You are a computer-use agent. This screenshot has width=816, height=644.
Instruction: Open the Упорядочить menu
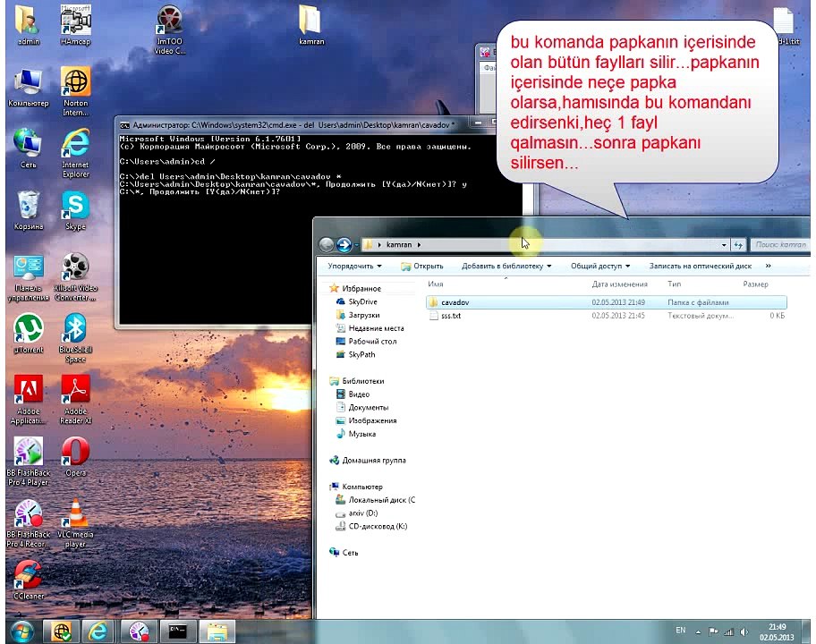(354, 266)
